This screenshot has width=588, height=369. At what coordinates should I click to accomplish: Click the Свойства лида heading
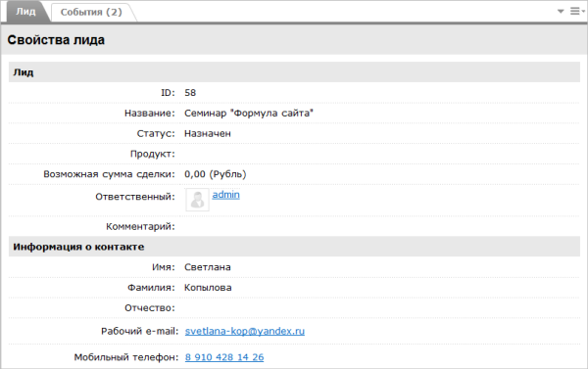[x=56, y=40]
